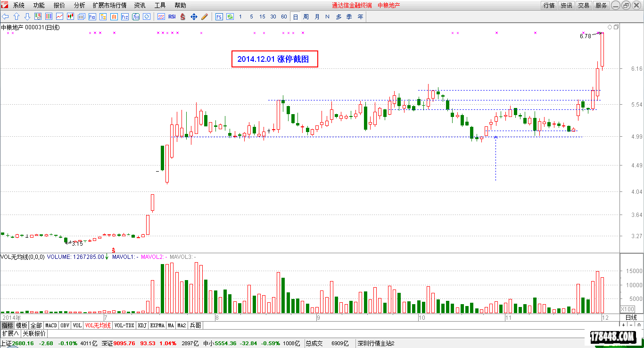
Task: Click the yellow tree structure toolbar icon
Action: pos(103,17)
